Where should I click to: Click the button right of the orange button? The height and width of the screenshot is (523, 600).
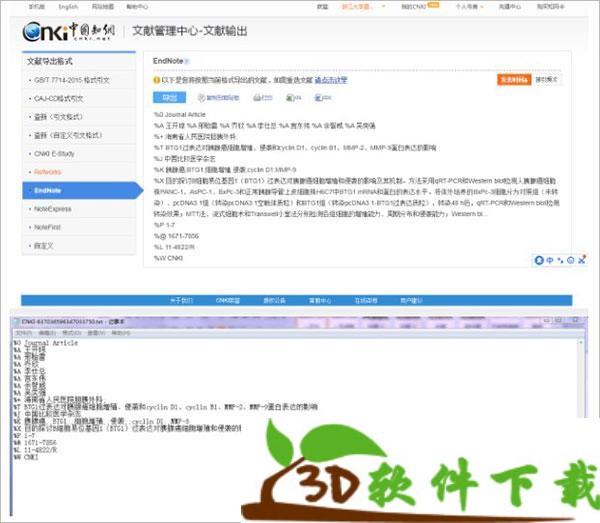(x=546, y=80)
